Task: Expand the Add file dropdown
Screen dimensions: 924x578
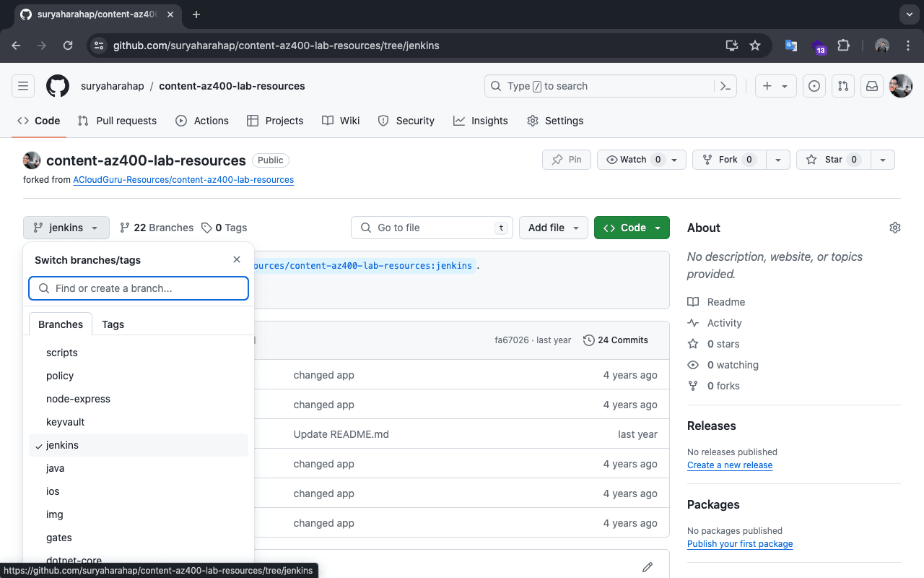Action: (554, 228)
